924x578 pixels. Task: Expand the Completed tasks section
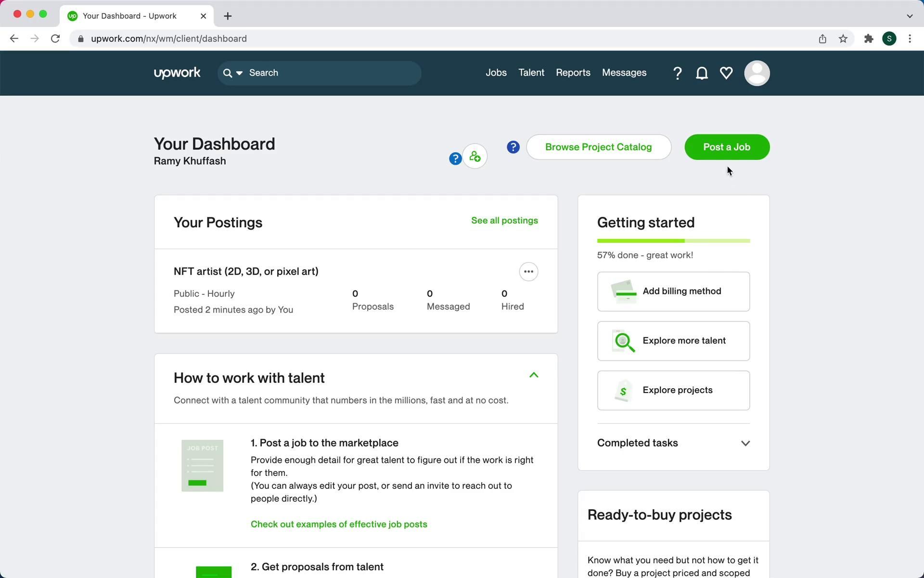point(745,443)
